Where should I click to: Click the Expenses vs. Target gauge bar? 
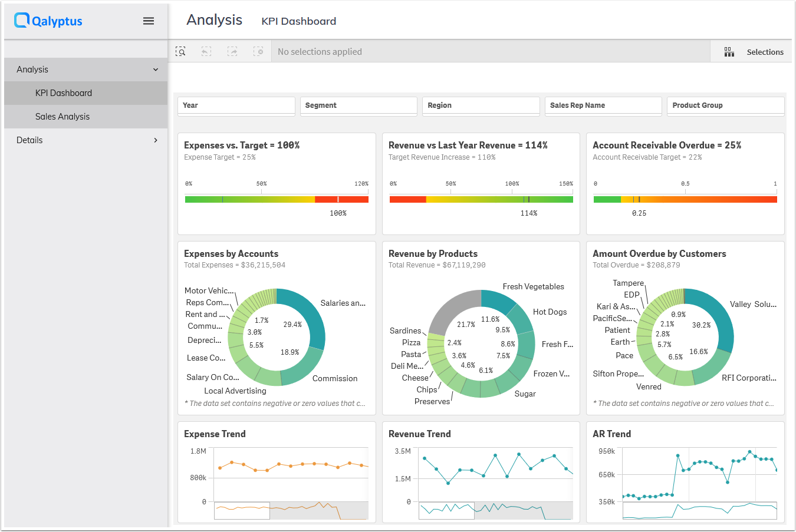pyautogui.click(x=277, y=200)
